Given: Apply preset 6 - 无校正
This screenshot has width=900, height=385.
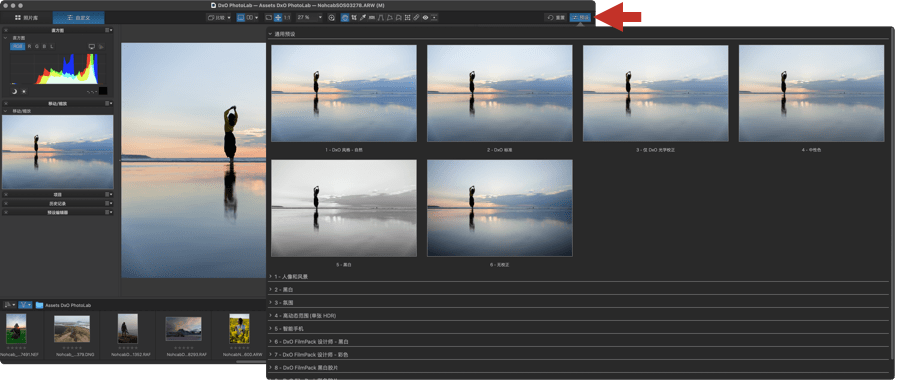Looking at the screenshot, I should [x=499, y=208].
